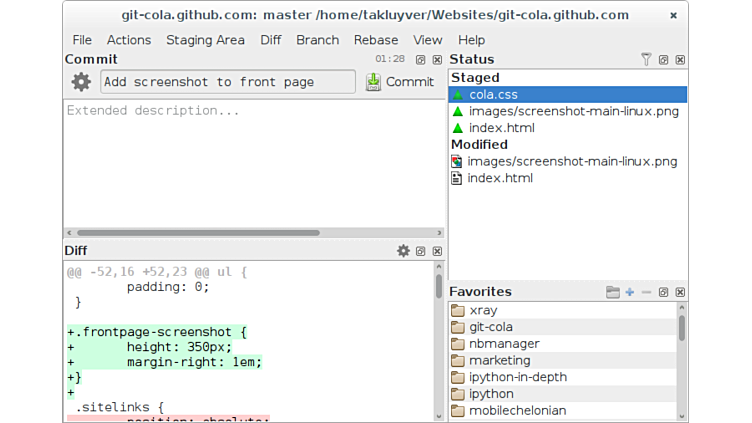Click the commit summary input field
Viewport: 752px width, 423px height.
(228, 82)
